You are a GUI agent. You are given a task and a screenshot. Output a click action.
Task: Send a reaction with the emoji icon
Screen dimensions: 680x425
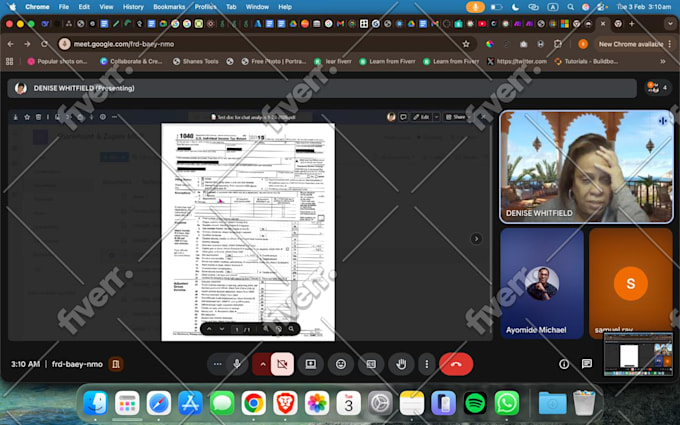pyautogui.click(x=341, y=364)
